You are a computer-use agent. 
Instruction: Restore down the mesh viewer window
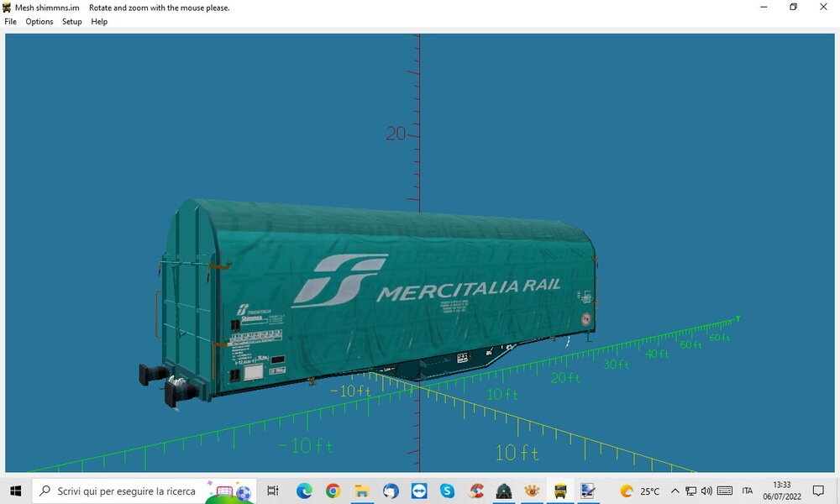click(x=794, y=7)
